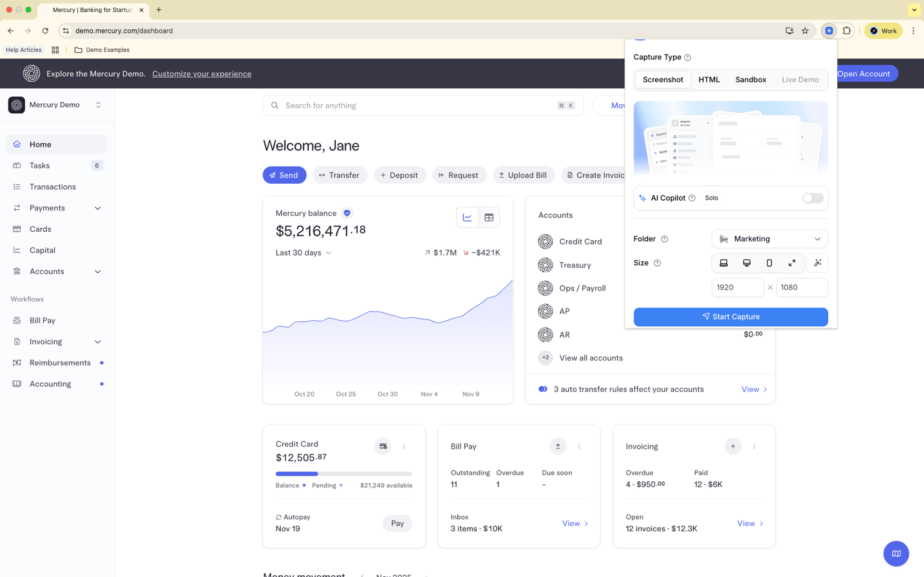Toggle the AI Copilot switch

tap(813, 198)
